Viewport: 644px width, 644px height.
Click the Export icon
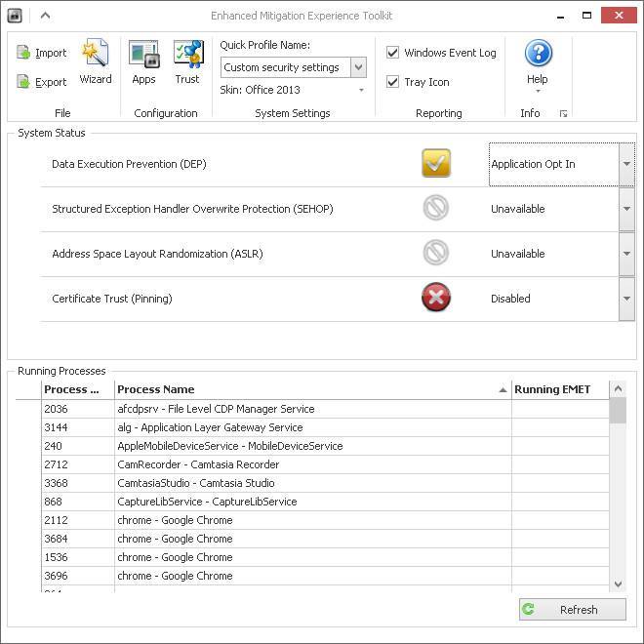click(23, 82)
